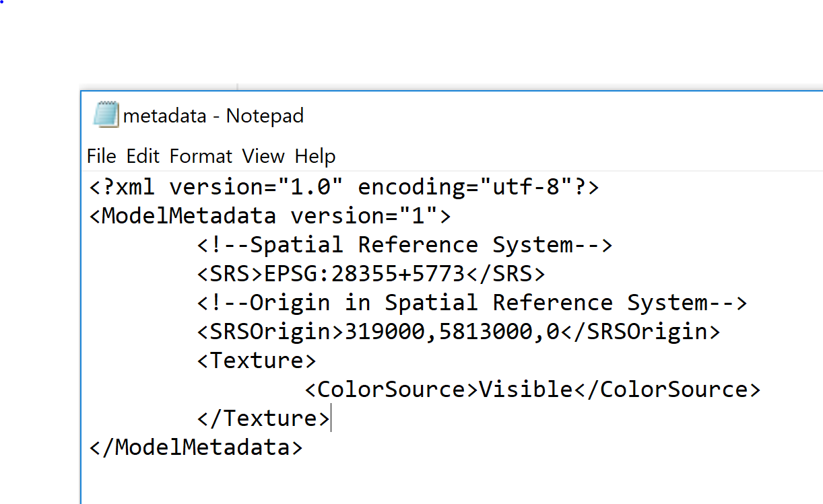
Task: Place cursor in the XML declaration line
Action: tap(344, 187)
